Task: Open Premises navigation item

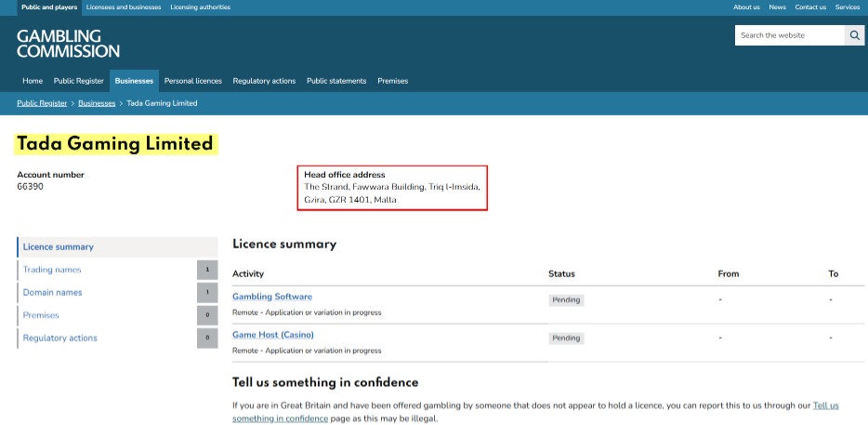Action: click(x=393, y=81)
